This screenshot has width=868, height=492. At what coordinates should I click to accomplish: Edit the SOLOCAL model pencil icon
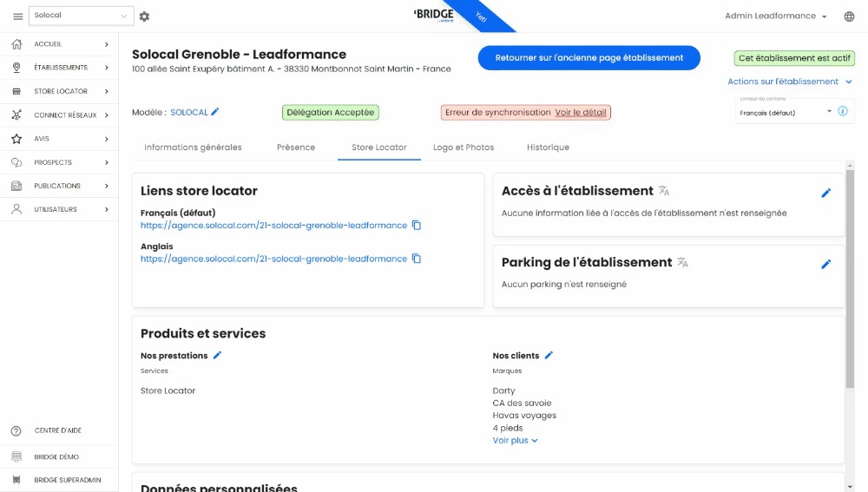[x=215, y=112]
